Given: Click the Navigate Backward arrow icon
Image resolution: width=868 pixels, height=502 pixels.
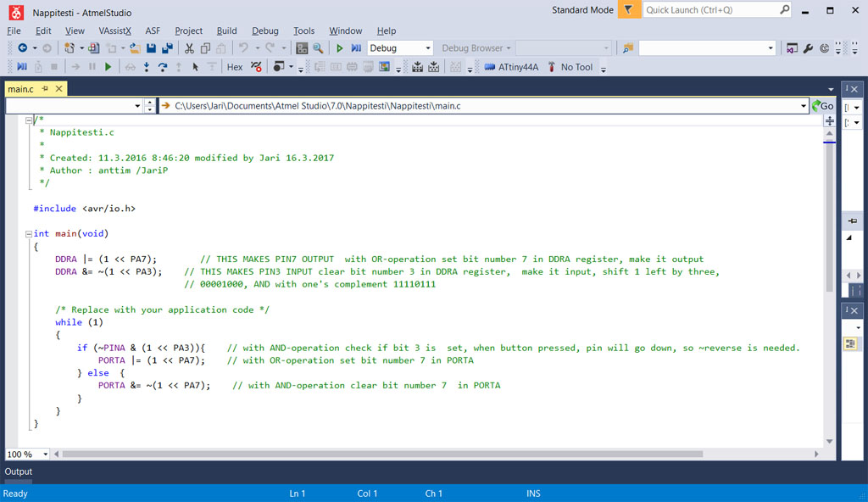Looking at the screenshot, I should pos(22,48).
